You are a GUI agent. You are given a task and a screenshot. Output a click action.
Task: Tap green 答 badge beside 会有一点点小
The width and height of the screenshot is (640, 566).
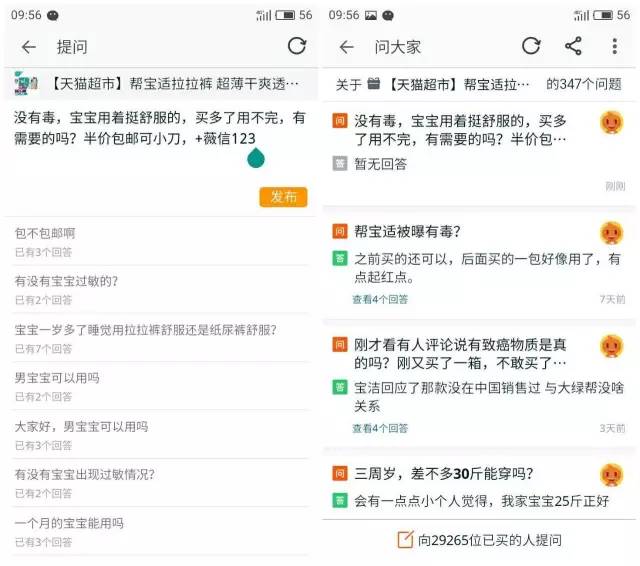tap(340, 500)
